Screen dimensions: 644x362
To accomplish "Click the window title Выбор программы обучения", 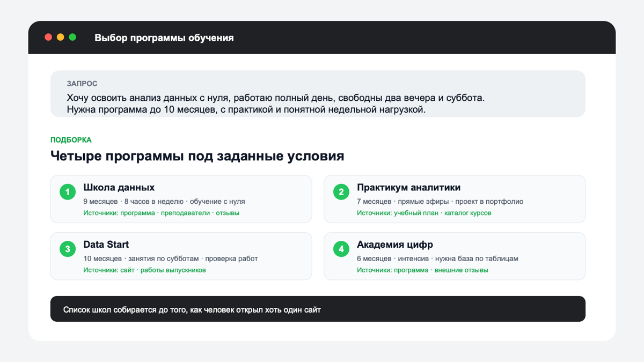I will (x=164, y=38).
